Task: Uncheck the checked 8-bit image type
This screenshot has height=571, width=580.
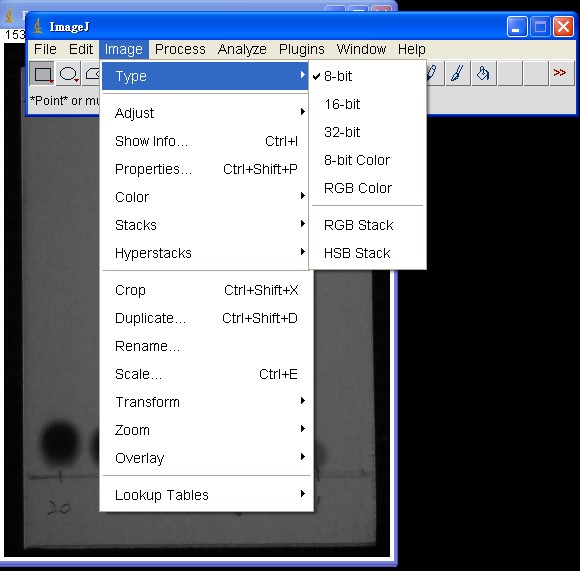Action: click(x=367, y=76)
